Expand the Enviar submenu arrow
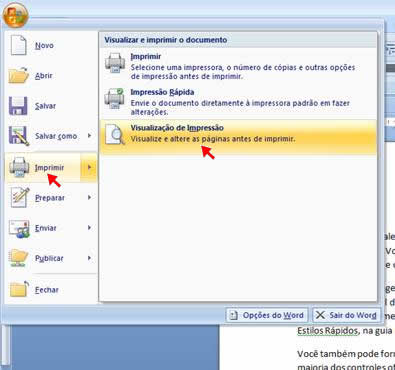The height and width of the screenshot is (370, 395). click(89, 228)
